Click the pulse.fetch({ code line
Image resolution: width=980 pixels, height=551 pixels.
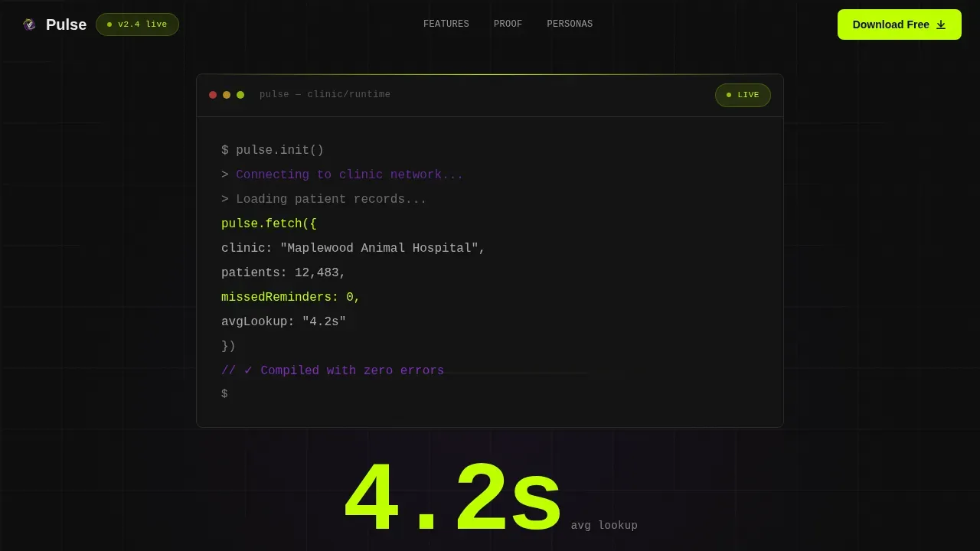tap(269, 223)
